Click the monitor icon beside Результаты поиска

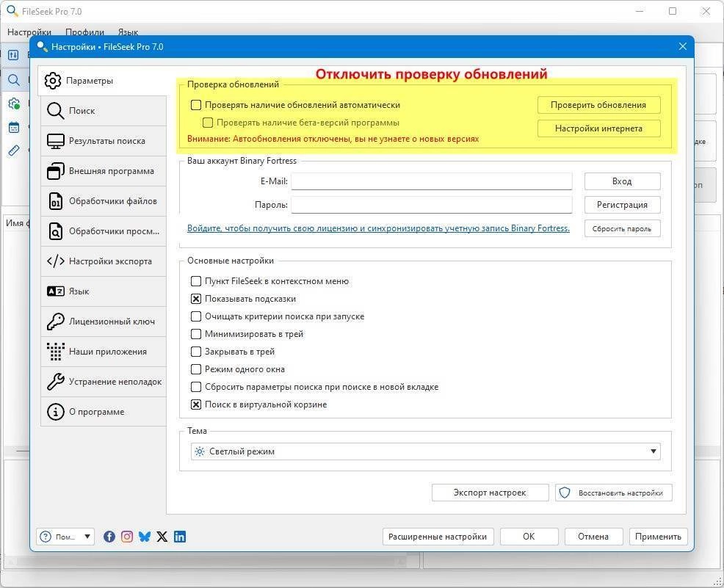tap(55, 141)
